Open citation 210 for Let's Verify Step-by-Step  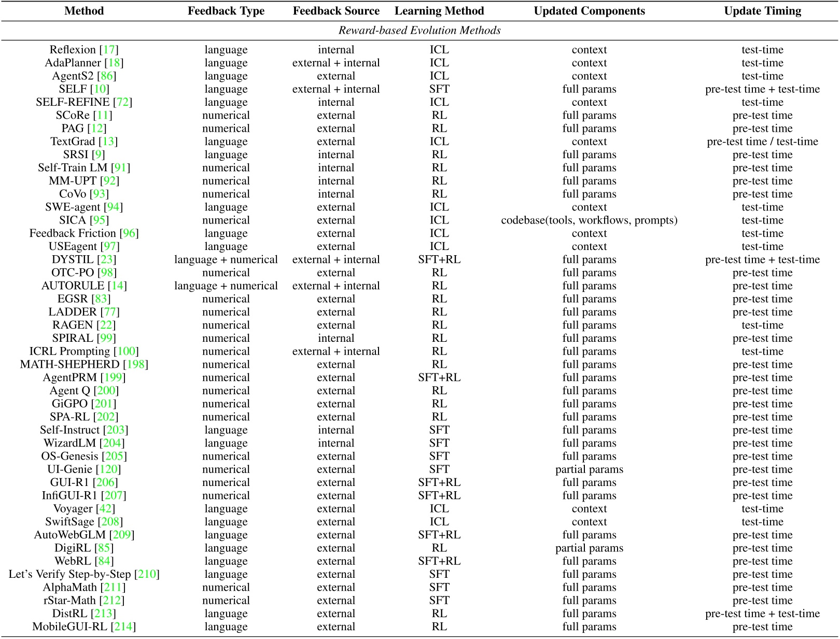point(147,574)
